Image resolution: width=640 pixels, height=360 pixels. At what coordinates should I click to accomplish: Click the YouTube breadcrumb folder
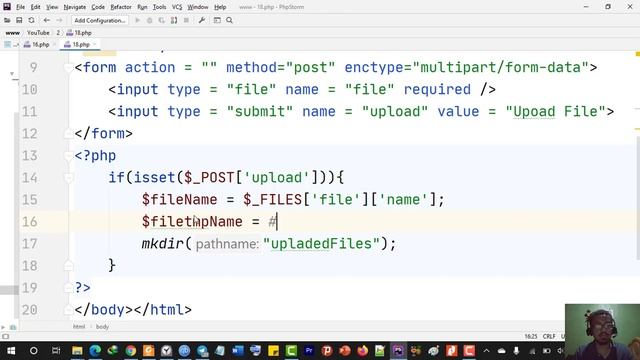tap(38, 33)
